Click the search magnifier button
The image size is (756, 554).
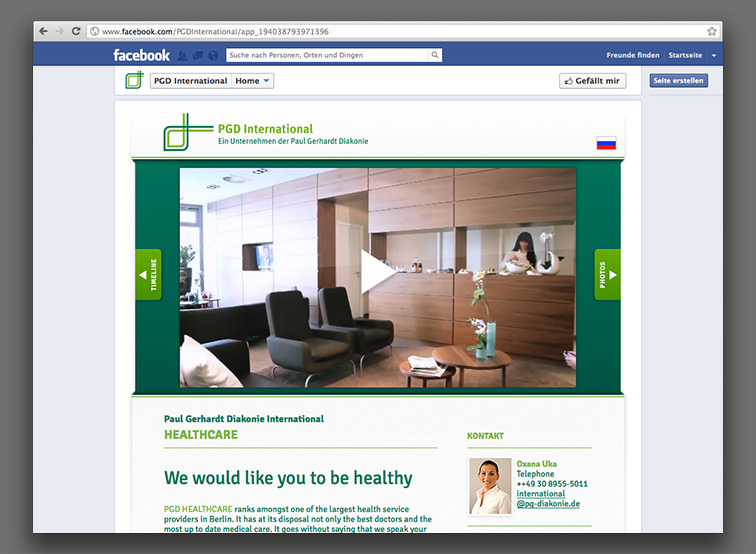pos(435,55)
